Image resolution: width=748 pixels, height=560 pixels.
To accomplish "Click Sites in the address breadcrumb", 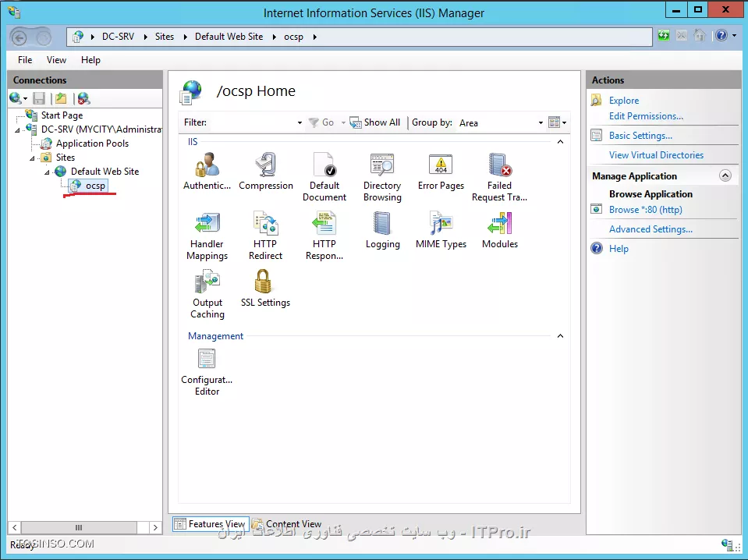I will point(164,37).
